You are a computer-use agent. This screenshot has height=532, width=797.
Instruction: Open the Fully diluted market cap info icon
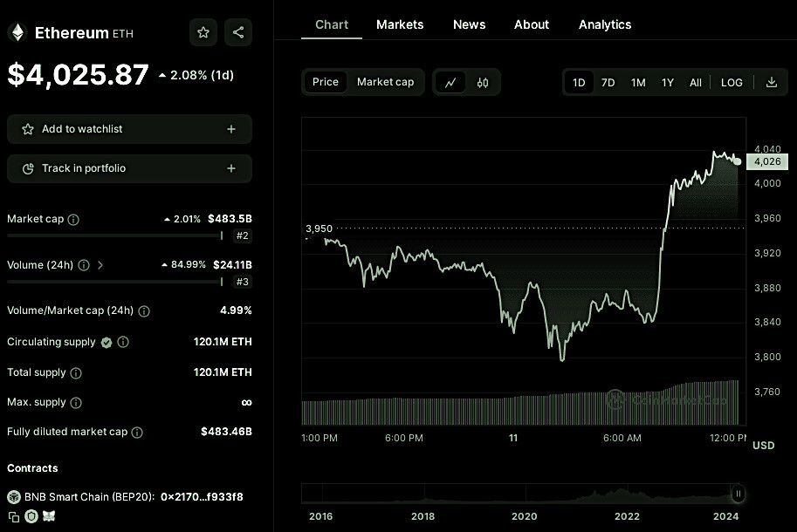(137, 432)
